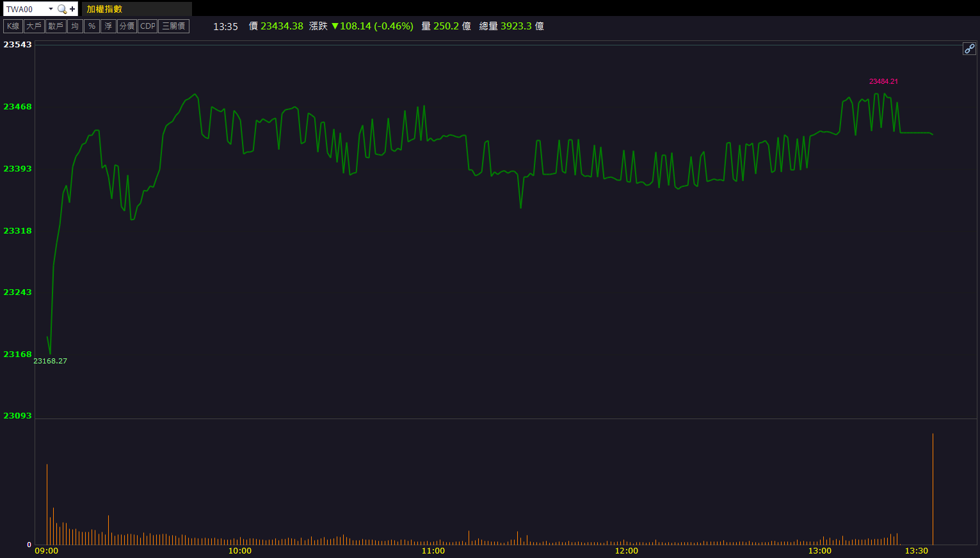Click the 13:35 time readout

pyautogui.click(x=225, y=26)
